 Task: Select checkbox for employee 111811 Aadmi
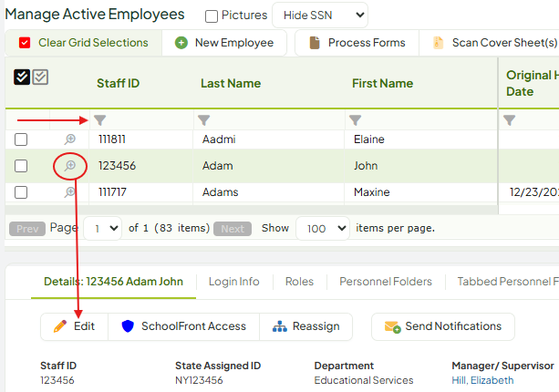pyautogui.click(x=21, y=139)
